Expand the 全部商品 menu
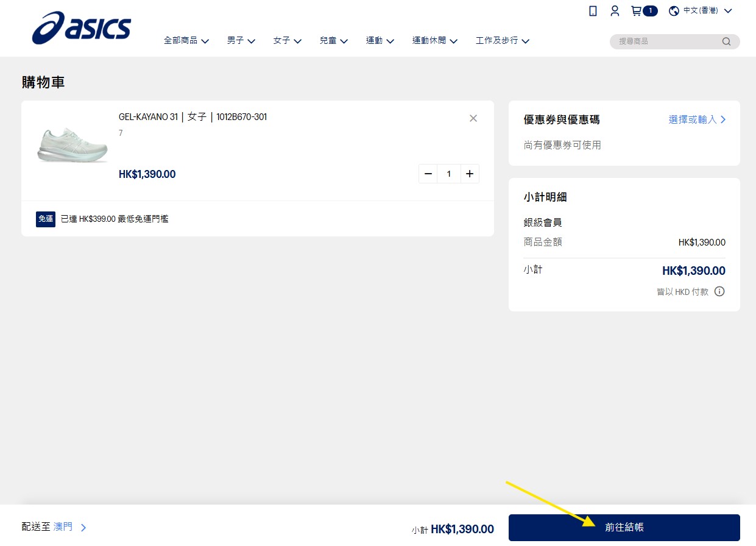This screenshot has width=756, height=546. pos(186,41)
